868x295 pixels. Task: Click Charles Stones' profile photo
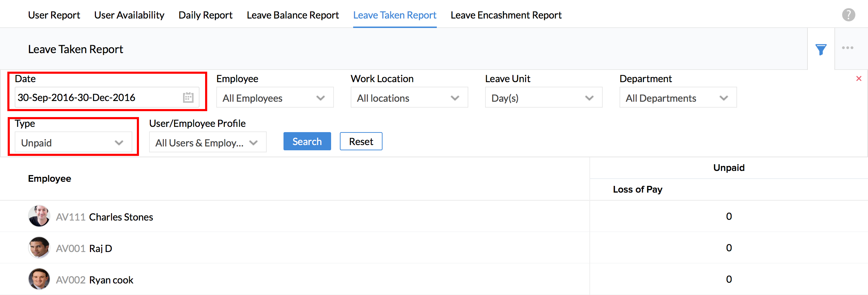tap(39, 216)
